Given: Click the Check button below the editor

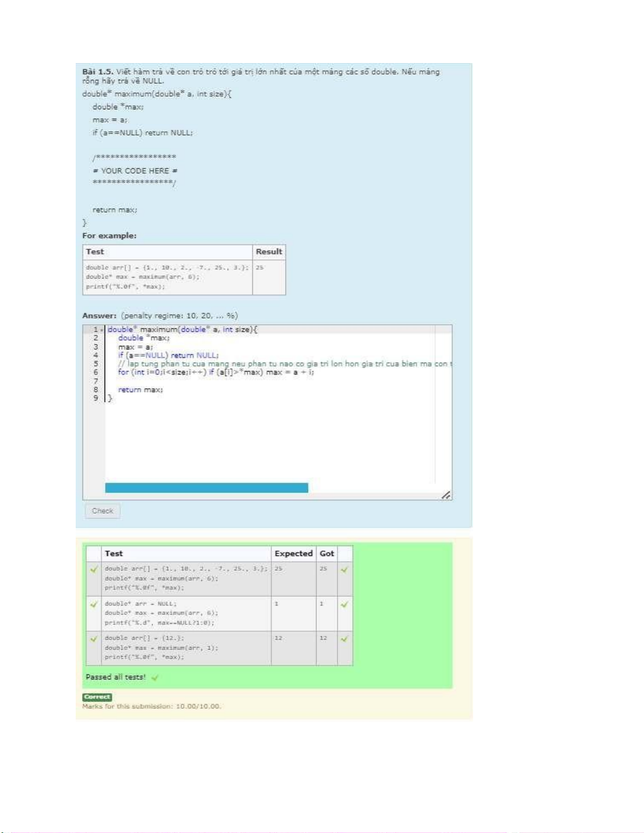Looking at the screenshot, I should pos(103,511).
